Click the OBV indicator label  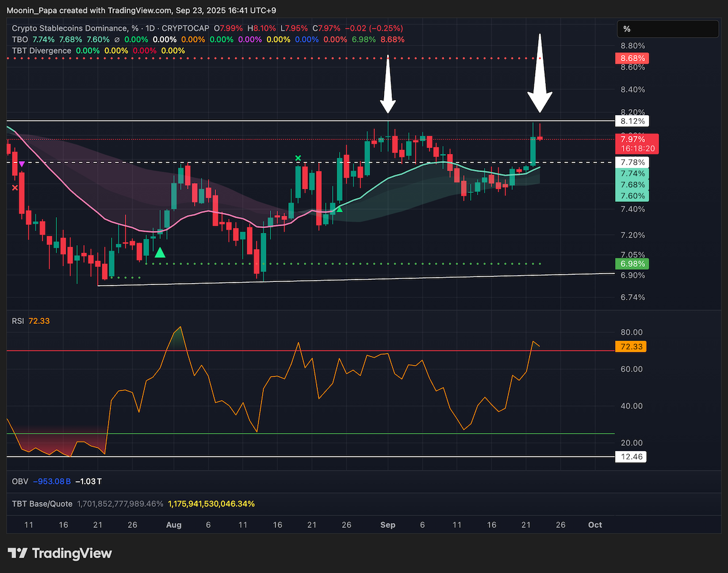[x=19, y=481]
